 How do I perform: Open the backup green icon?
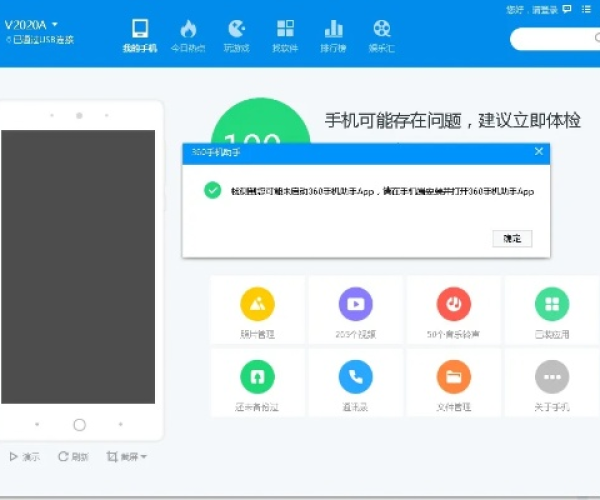[x=258, y=377]
